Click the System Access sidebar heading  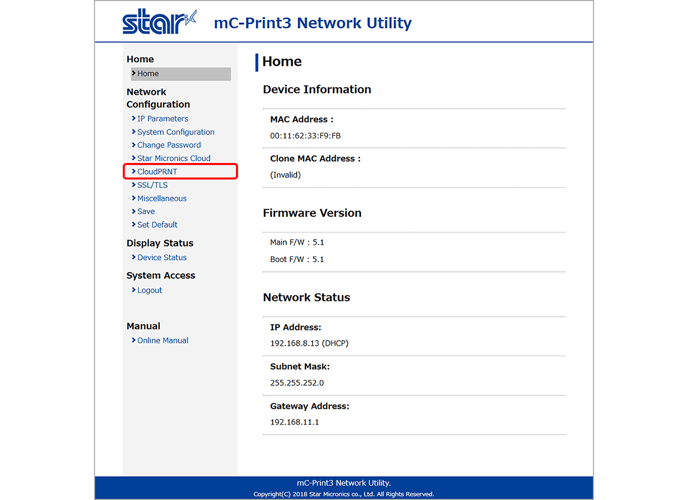[x=161, y=275]
